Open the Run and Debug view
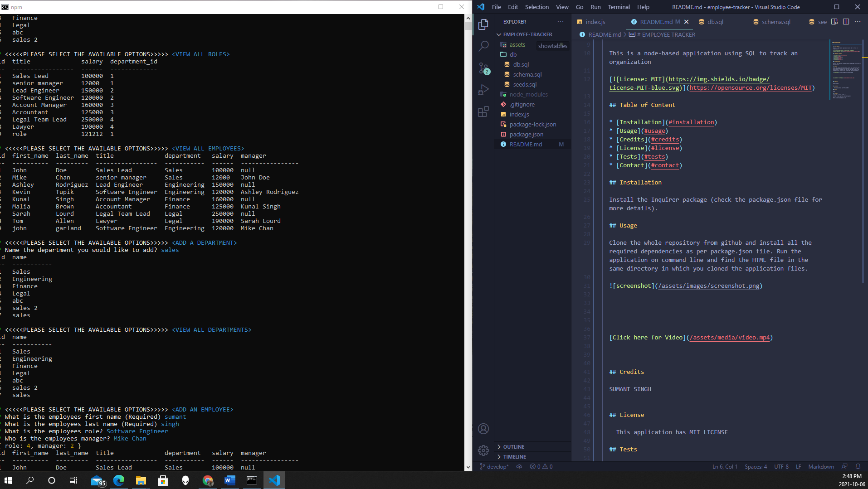868x489 pixels. click(483, 90)
